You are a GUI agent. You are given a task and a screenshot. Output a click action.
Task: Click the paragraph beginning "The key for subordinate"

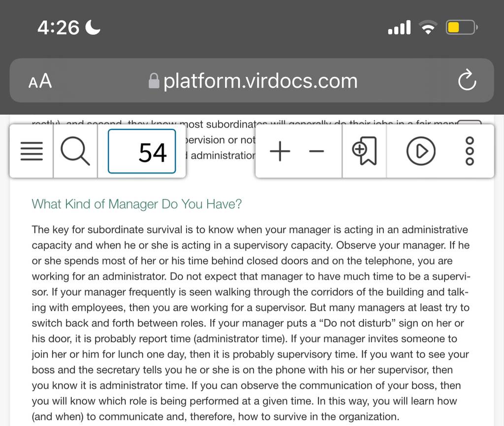click(251, 323)
